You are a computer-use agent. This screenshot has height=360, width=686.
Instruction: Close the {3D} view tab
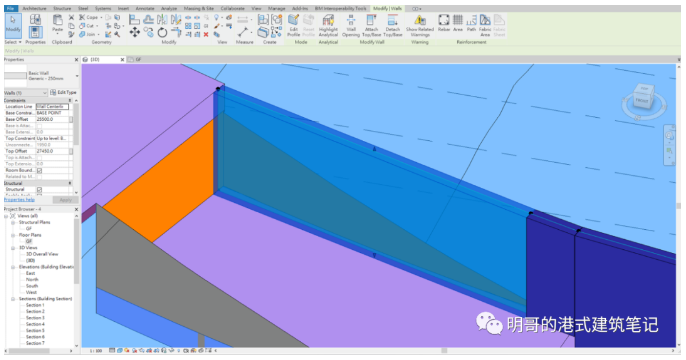click(x=122, y=59)
